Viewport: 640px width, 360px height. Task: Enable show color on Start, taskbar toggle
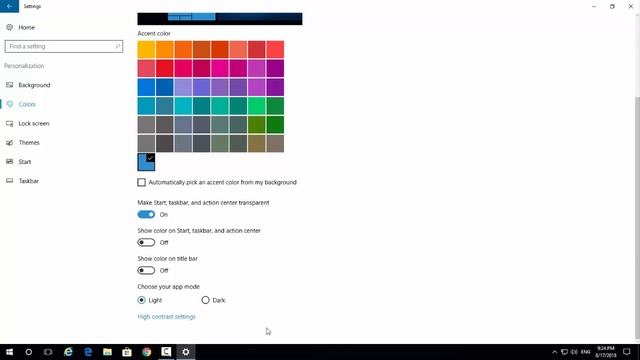[146, 242]
